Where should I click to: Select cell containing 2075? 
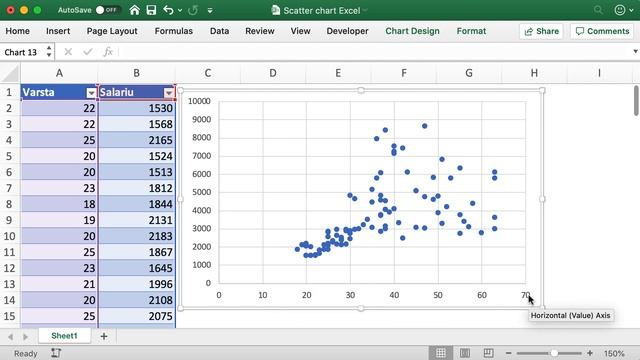click(x=137, y=316)
